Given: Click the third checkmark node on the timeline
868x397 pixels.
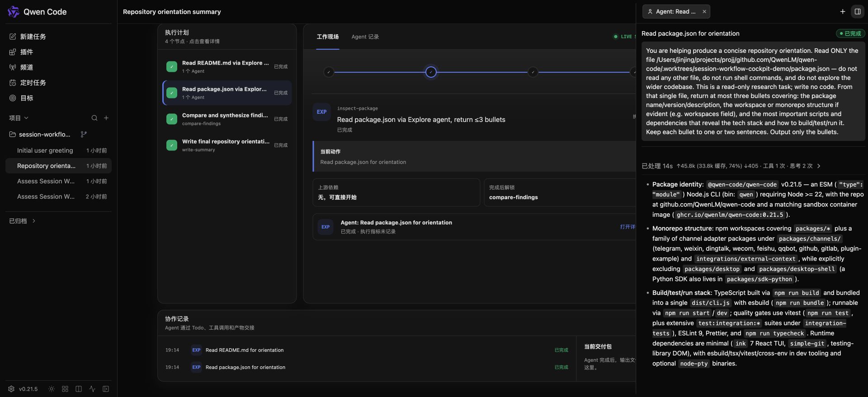Looking at the screenshot, I should click(x=533, y=72).
